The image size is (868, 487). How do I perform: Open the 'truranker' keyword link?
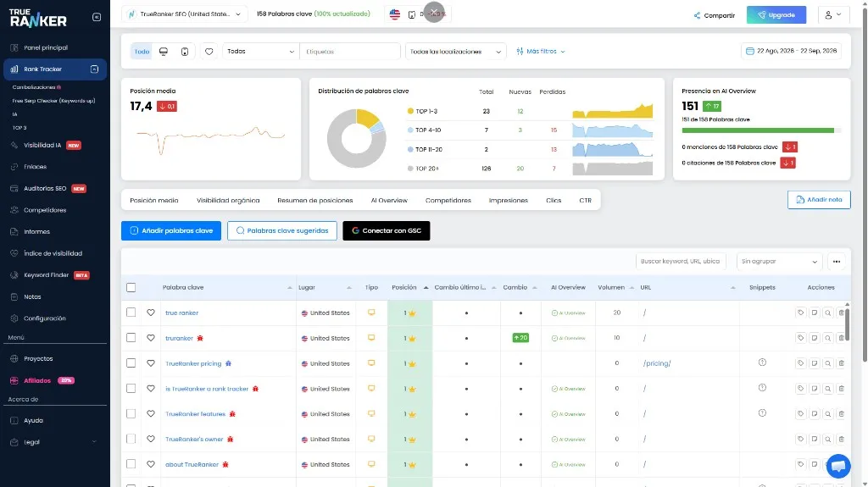click(180, 338)
